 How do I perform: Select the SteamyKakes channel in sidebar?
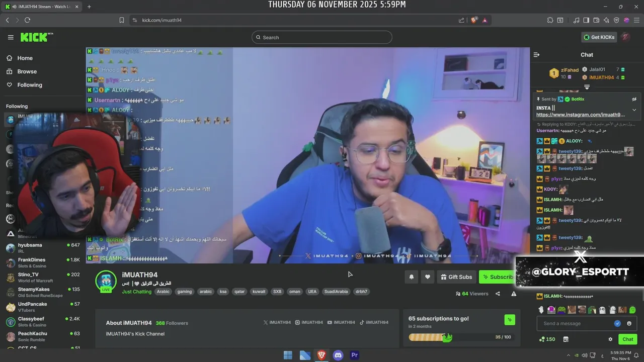[43, 292]
